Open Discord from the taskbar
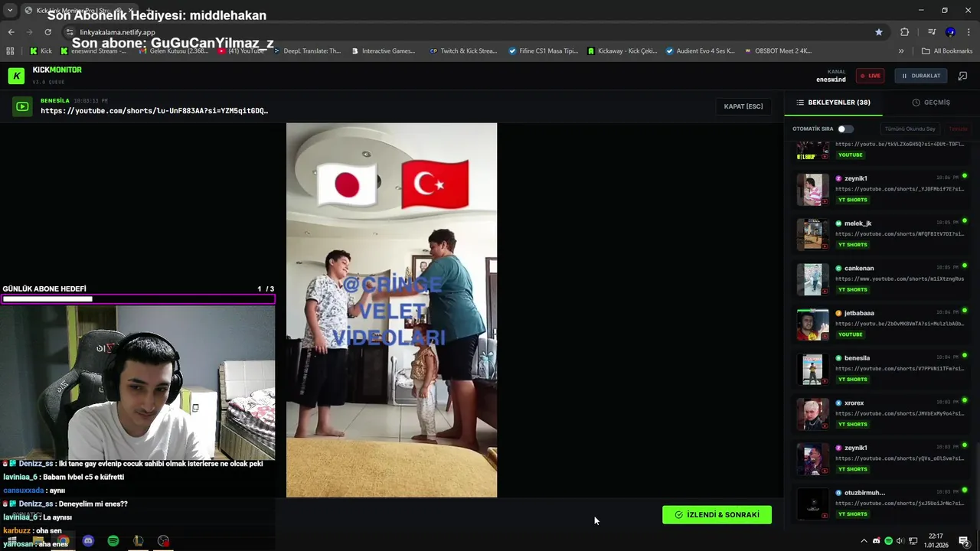 (88, 541)
